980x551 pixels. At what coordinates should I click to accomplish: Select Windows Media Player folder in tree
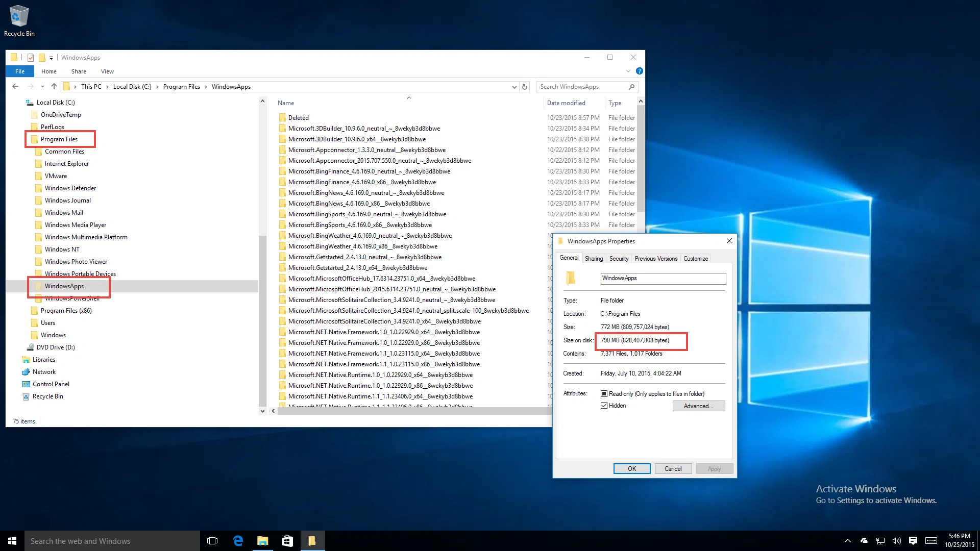pos(76,225)
